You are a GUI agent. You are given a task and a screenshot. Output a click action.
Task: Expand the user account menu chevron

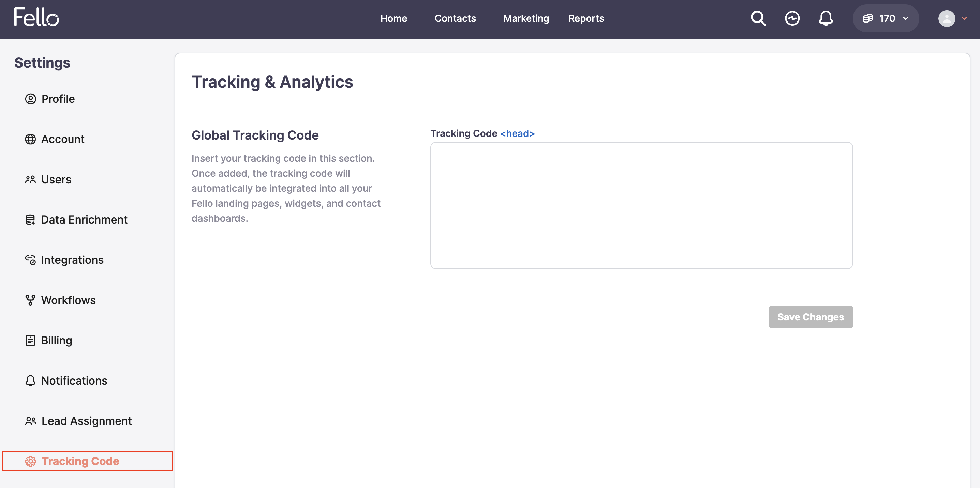(964, 18)
